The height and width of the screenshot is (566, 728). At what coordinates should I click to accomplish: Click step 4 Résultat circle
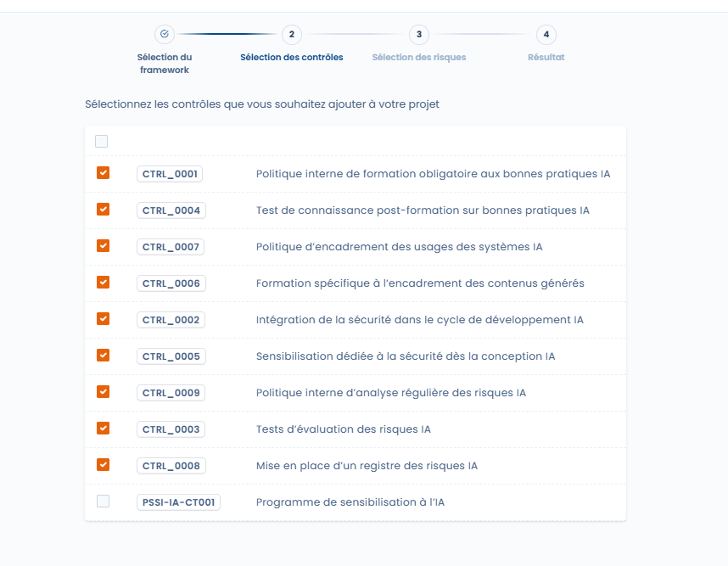click(546, 35)
